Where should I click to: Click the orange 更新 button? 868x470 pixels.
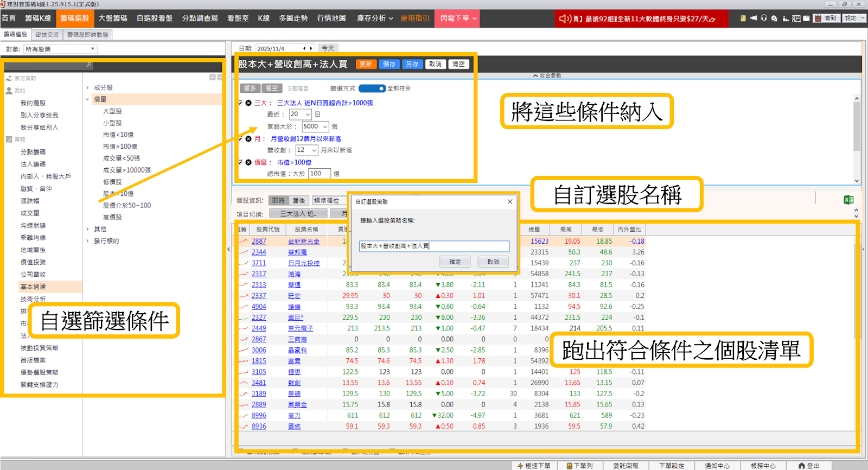coord(366,64)
